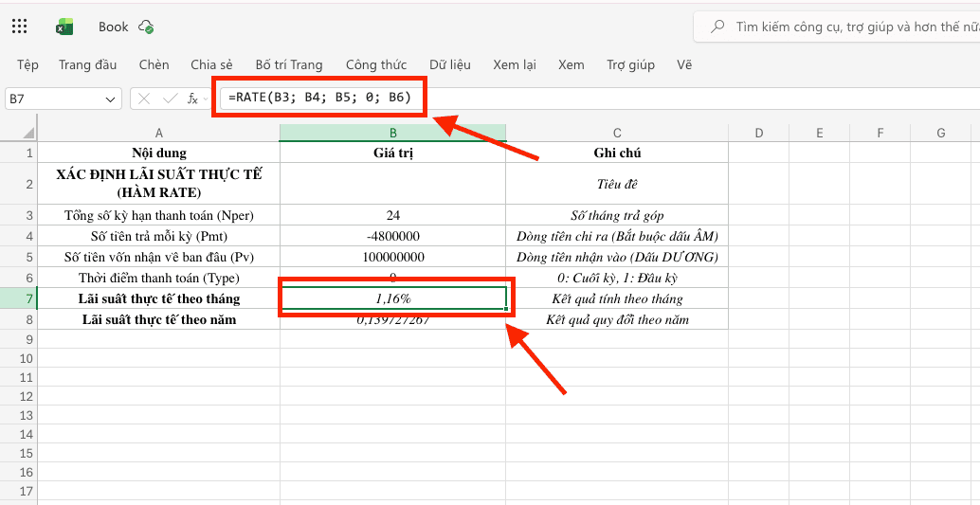Click the Nội dung header cell
Viewport: 980px width, 505px height.
(158, 153)
